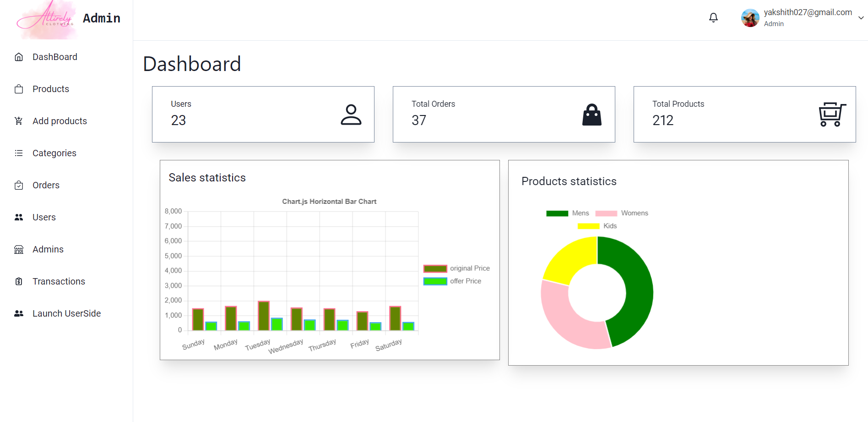868x422 pixels.
Task: Open the Orders menu item
Action: click(46, 185)
